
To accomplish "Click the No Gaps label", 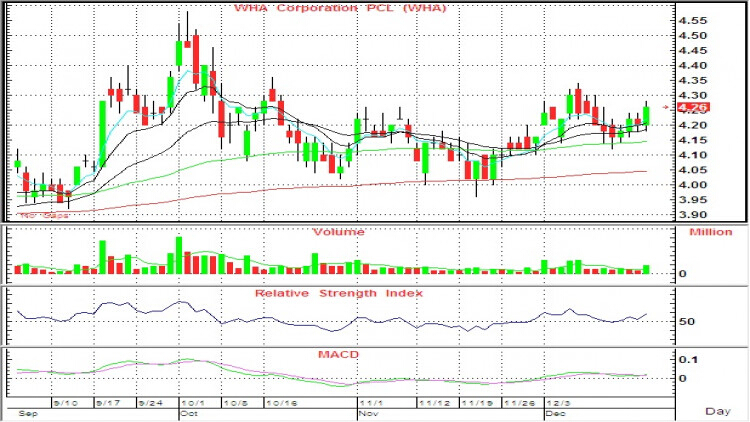I will pyautogui.click(x=44, y=216).
